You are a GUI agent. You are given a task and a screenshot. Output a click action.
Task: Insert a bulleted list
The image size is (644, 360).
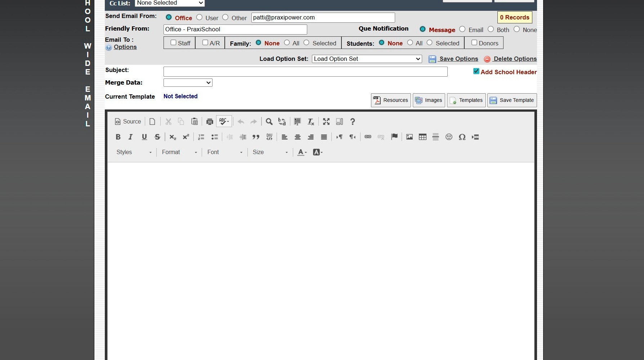pos(215,137)
